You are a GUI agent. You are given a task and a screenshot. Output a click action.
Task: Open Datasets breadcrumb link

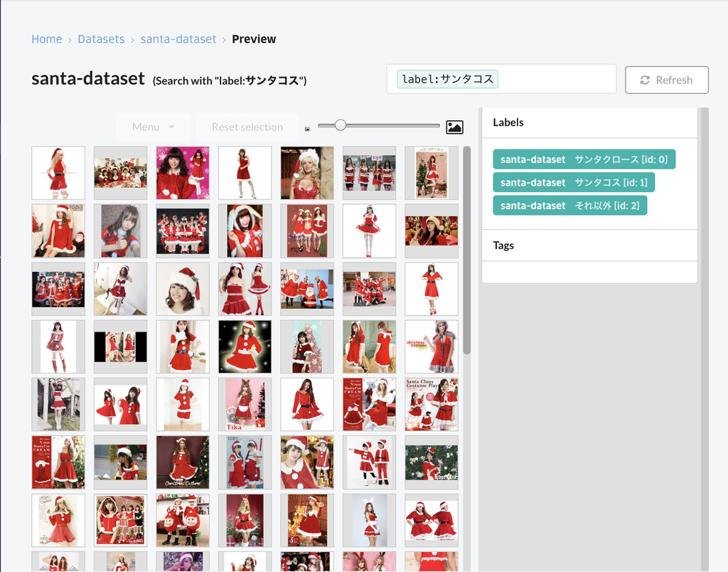[x=101, y=39]
